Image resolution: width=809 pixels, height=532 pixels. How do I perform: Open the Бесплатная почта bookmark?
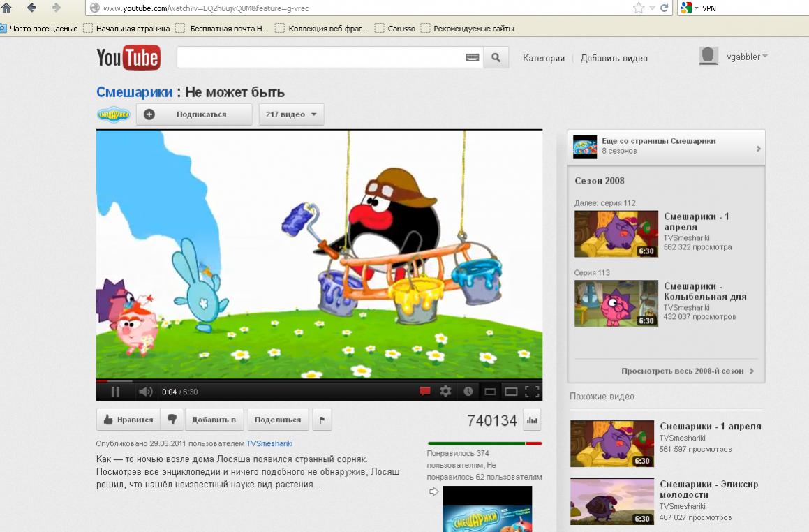[223, 29]
